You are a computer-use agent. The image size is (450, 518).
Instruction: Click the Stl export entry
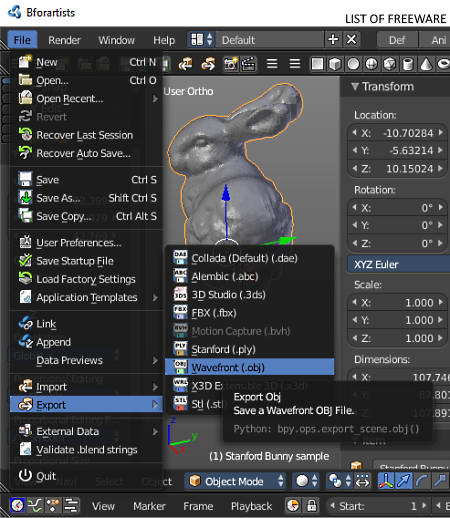click(195, 404)
